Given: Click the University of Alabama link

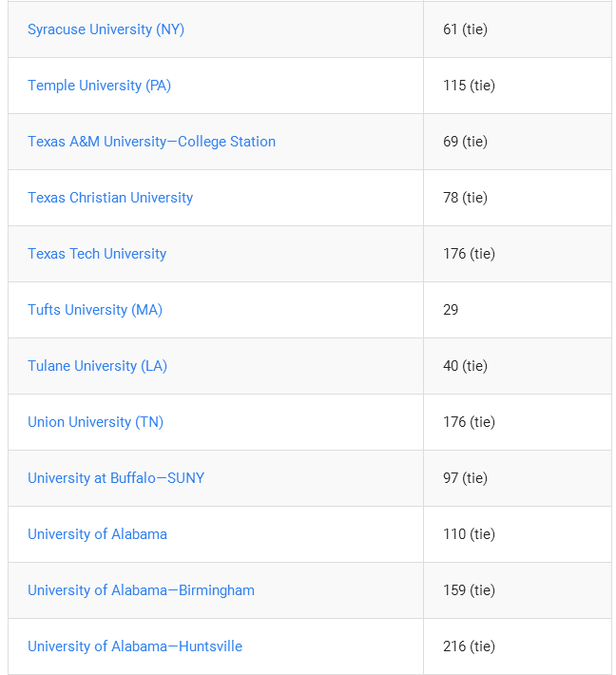Looking at the screenshot, I should point(97,533).
